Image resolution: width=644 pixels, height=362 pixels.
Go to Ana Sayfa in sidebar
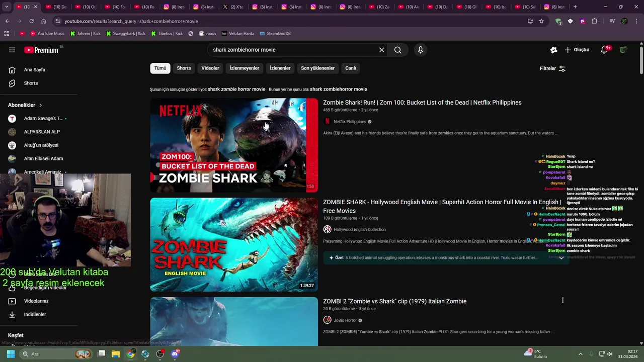click(x=34, y=70)
